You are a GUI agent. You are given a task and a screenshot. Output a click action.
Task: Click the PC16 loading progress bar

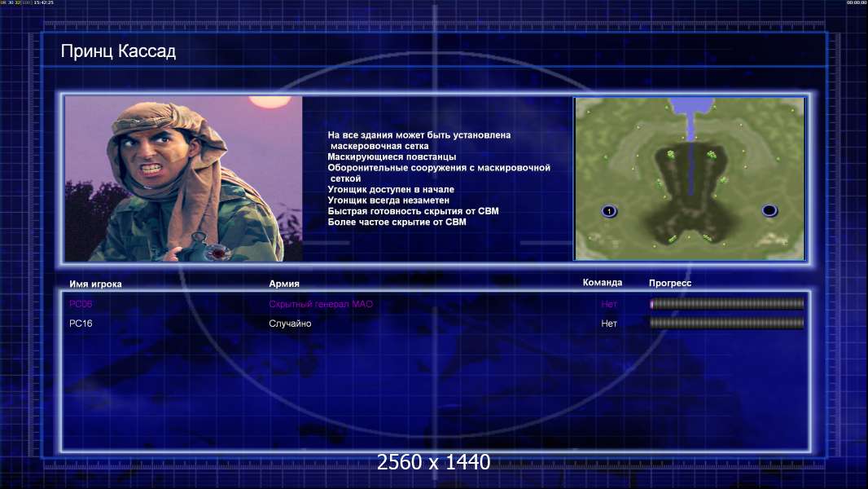(x=726, y=323)
